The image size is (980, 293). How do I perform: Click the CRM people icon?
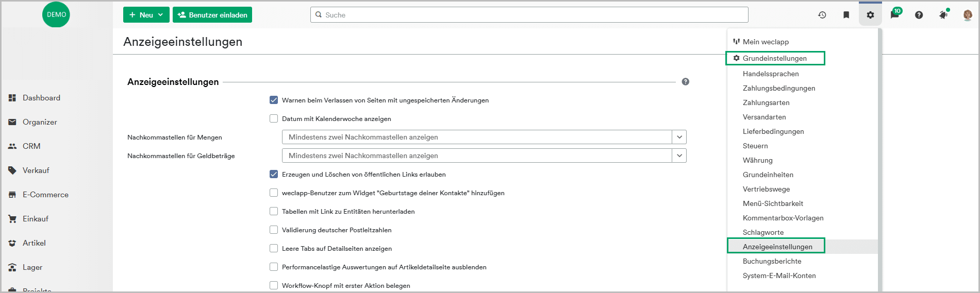12,146
